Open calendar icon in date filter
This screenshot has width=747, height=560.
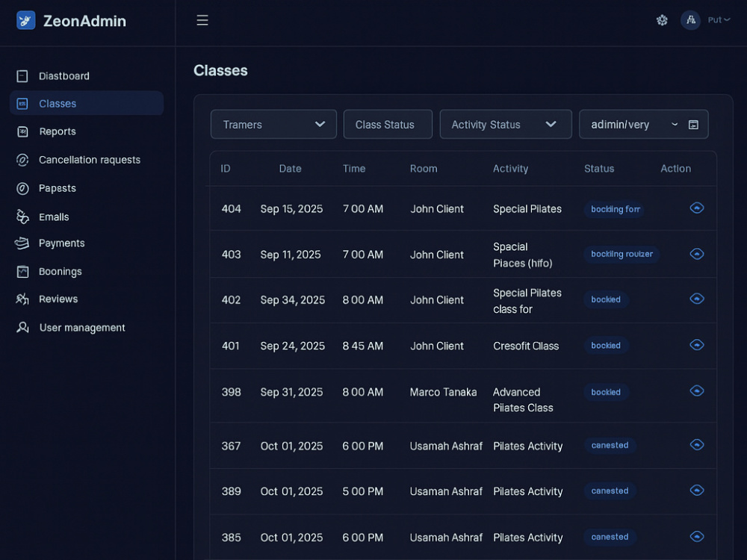point(694,125)
